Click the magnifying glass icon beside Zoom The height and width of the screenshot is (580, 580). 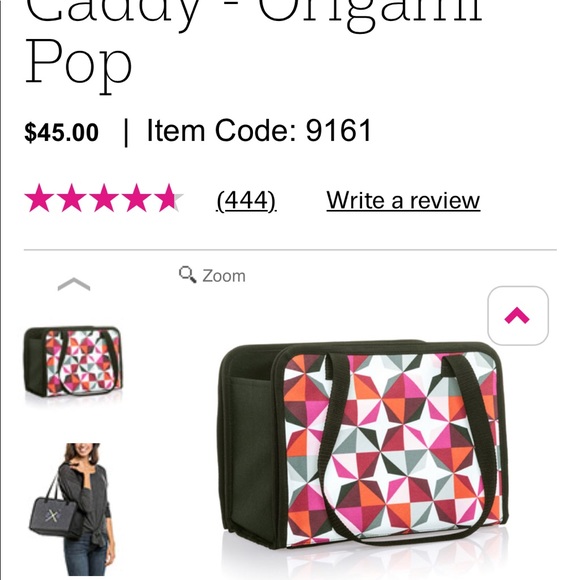pos(188,274)
